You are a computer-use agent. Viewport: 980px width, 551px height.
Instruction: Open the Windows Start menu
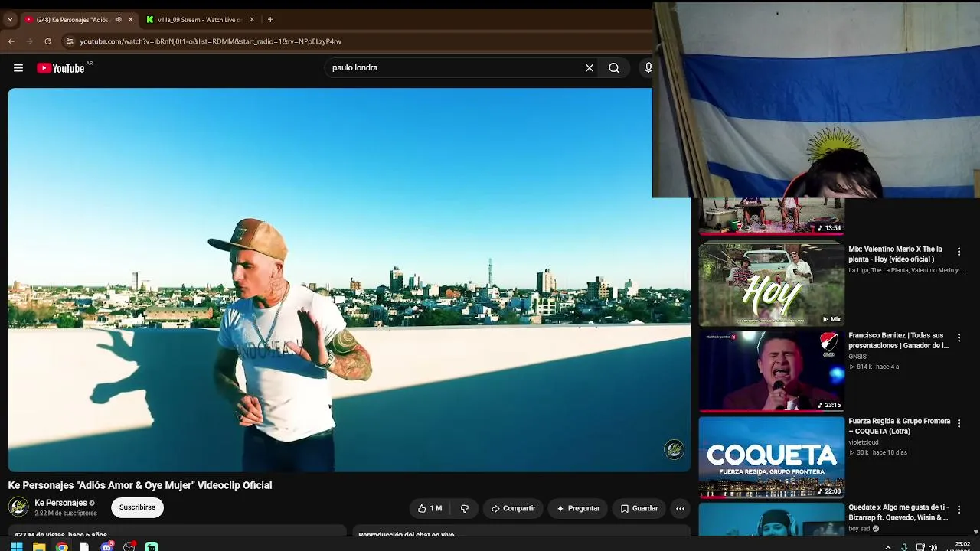16,546
